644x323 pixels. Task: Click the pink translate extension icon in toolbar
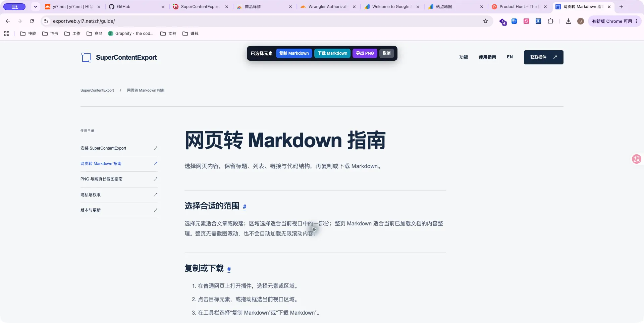[526, 21]
